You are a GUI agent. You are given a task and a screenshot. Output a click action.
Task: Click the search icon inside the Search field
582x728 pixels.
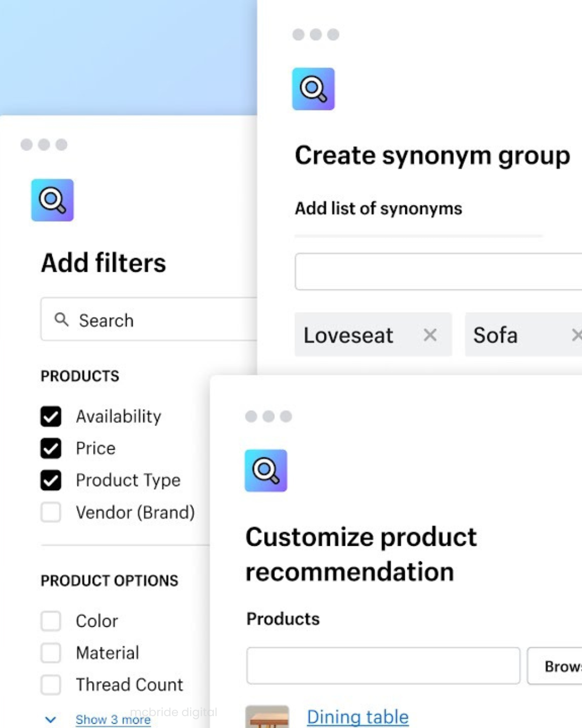(61, 320)
